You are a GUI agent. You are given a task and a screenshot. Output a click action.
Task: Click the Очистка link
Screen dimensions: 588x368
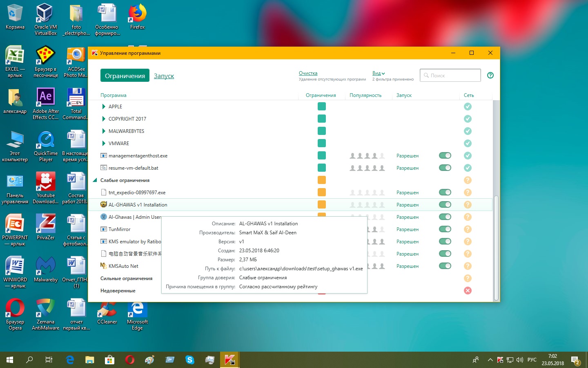[308, 73]
